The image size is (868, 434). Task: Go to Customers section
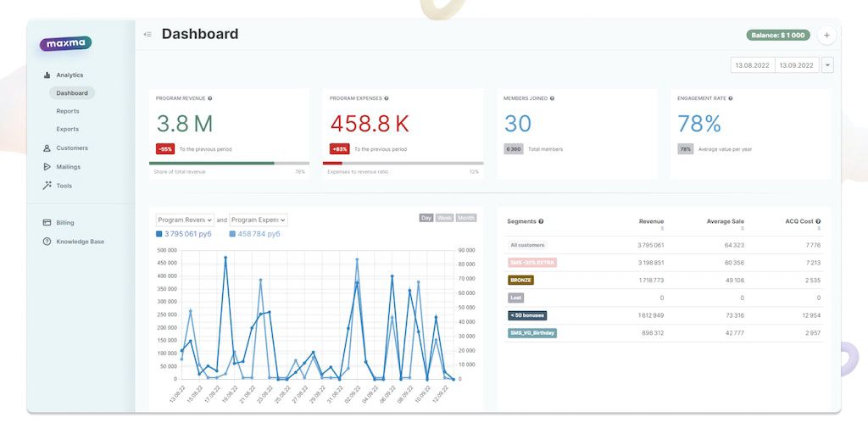coord(72,148)
